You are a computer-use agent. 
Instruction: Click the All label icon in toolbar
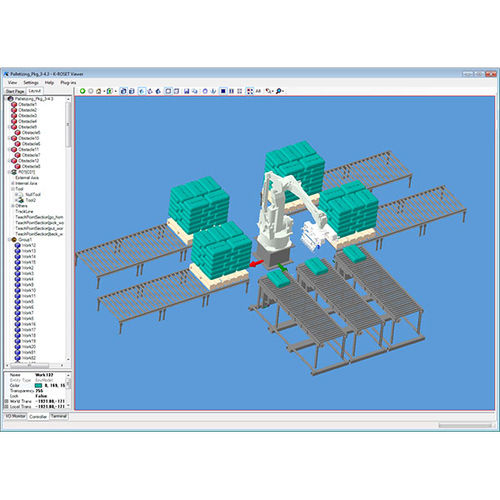pos(258,91)
